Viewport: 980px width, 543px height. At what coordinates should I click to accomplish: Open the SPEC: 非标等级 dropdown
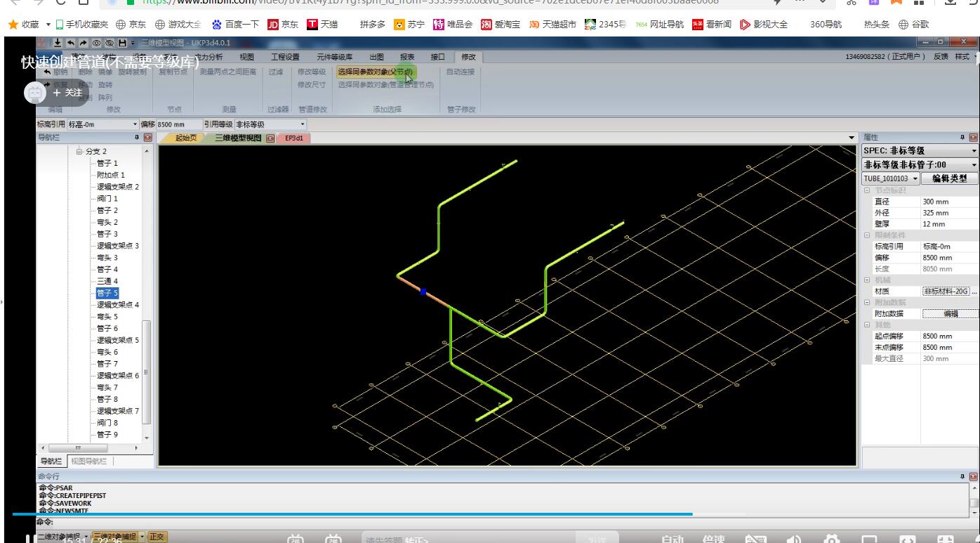974,151
